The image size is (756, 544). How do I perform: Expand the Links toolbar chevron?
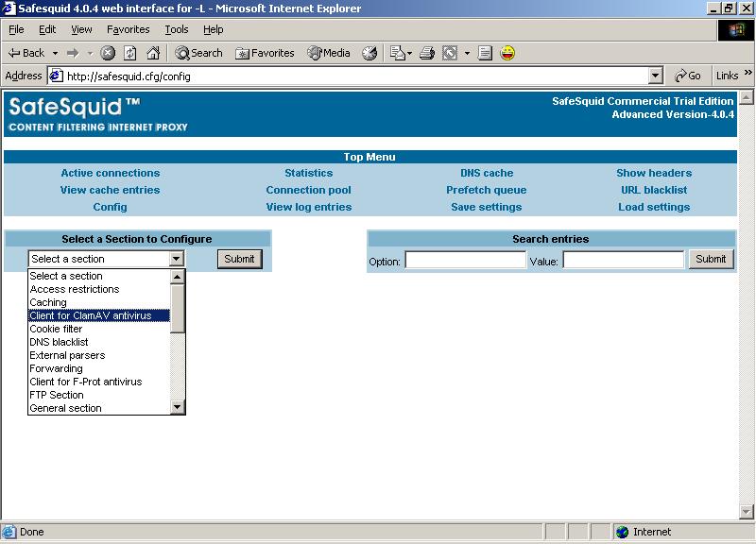(x=747, y=73)
